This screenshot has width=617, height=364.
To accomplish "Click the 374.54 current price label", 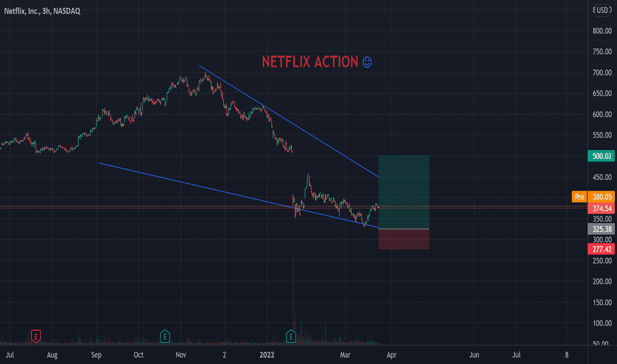I will (x=601, y=208).
